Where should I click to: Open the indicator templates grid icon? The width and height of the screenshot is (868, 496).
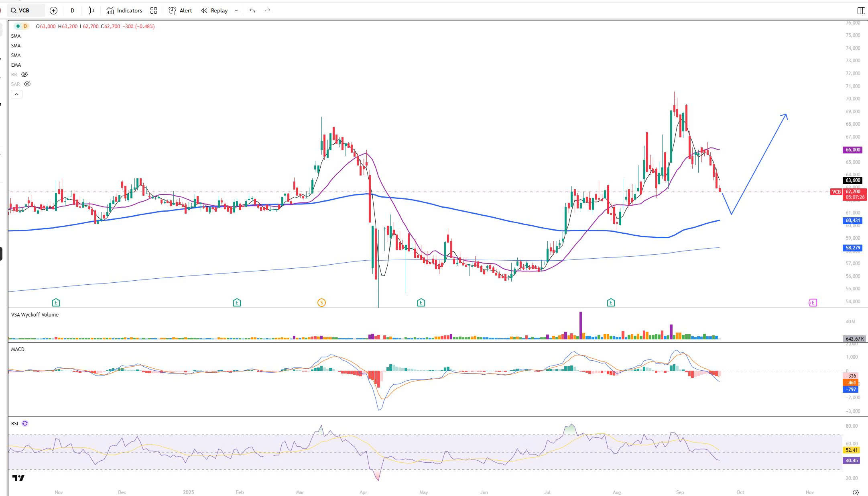click(x=154, y=11)
